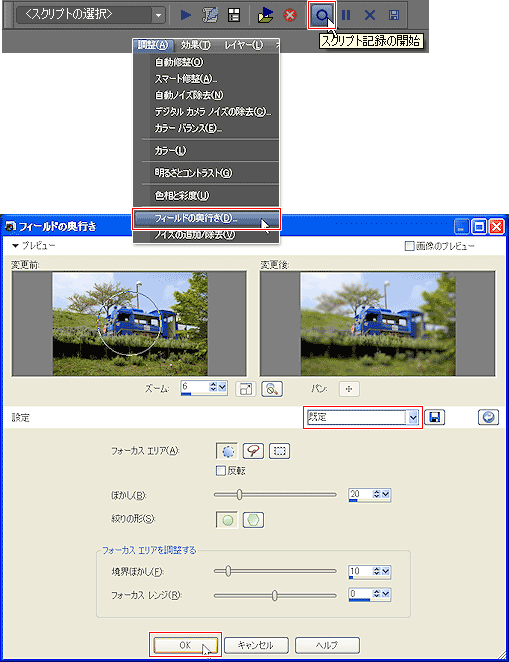Click the フォーカスレンジ(R) slider
509x662 pixels.
pyautogui.click(x=275, y=595)
